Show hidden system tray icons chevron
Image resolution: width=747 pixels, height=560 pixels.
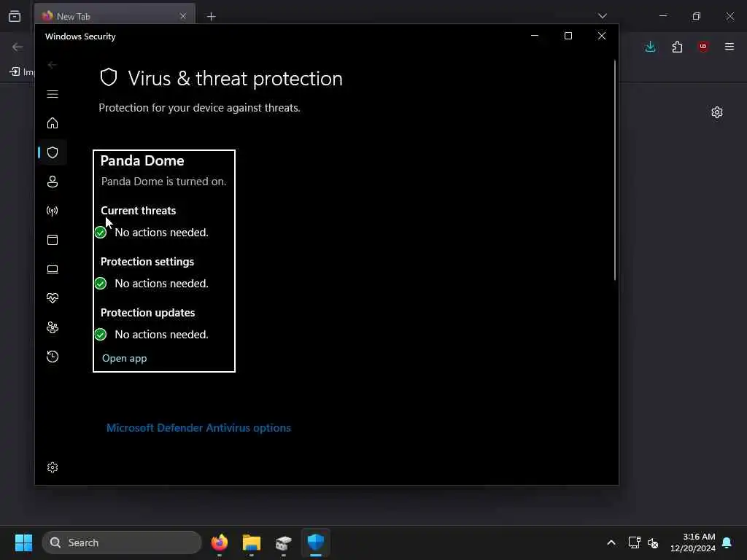tap(611, 542)
